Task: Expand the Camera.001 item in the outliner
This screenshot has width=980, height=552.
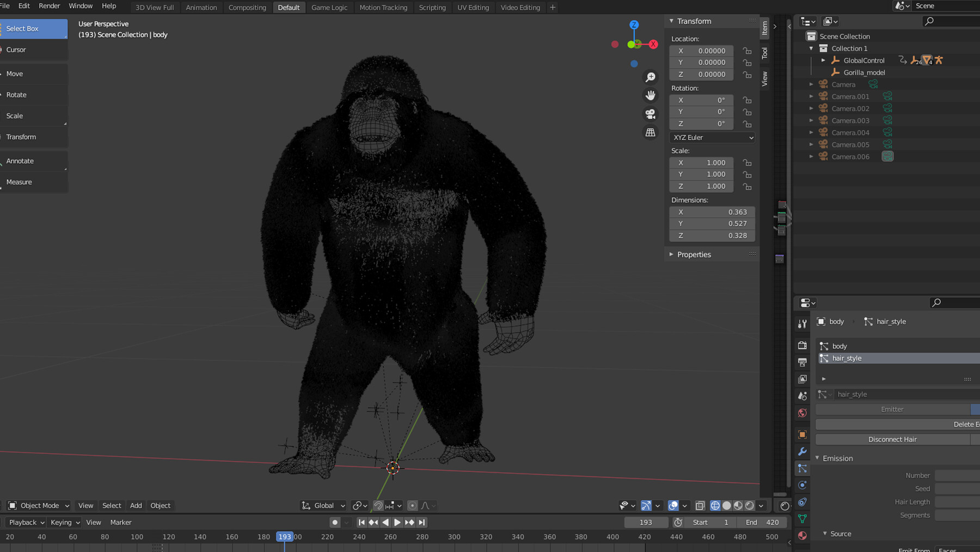Action: coord(811,96)
